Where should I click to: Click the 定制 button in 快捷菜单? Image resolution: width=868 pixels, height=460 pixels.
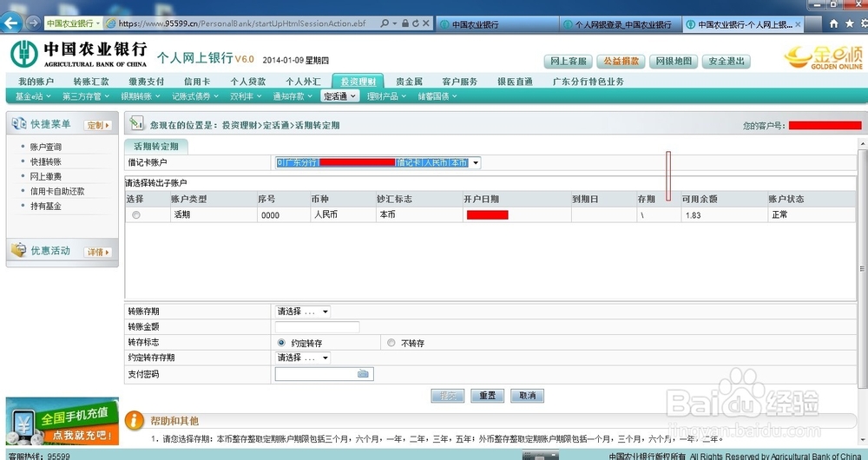tap(98, 125)
